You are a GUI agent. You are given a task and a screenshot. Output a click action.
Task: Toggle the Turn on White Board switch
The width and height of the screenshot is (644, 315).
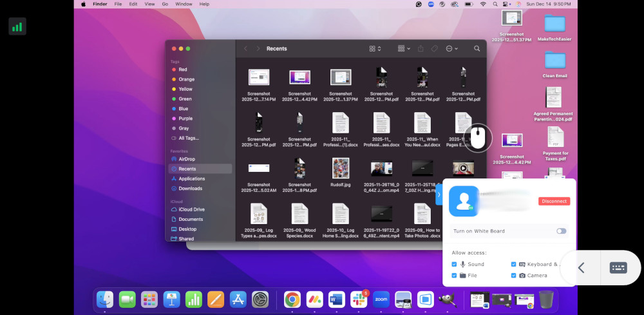(562, 231)
